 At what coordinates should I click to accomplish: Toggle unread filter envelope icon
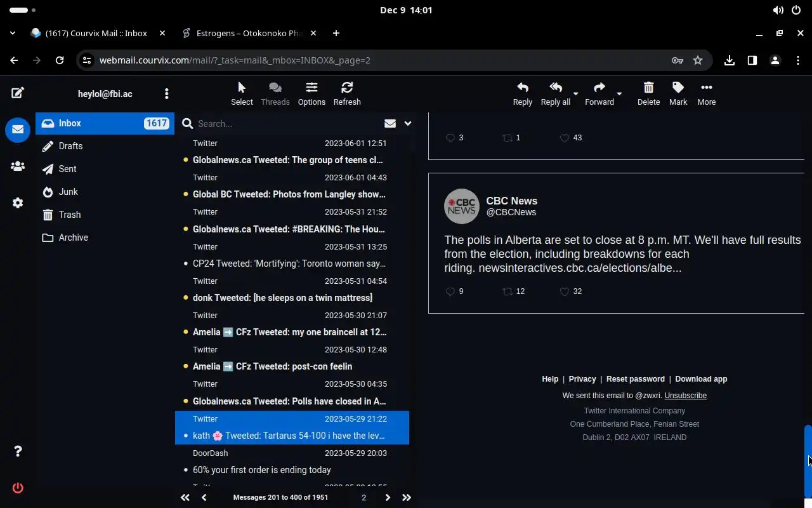[x=390, y=124]
